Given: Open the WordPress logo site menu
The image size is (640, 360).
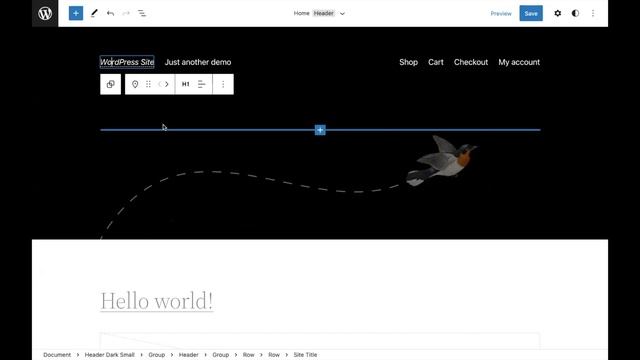Looking at the screenshot, I should pos(45,13).
